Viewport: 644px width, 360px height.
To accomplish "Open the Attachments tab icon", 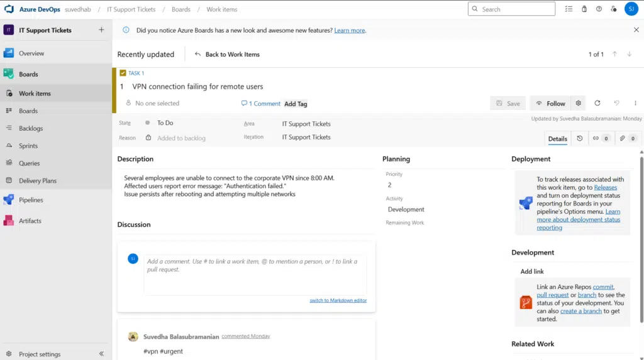I will click(628, 138).
